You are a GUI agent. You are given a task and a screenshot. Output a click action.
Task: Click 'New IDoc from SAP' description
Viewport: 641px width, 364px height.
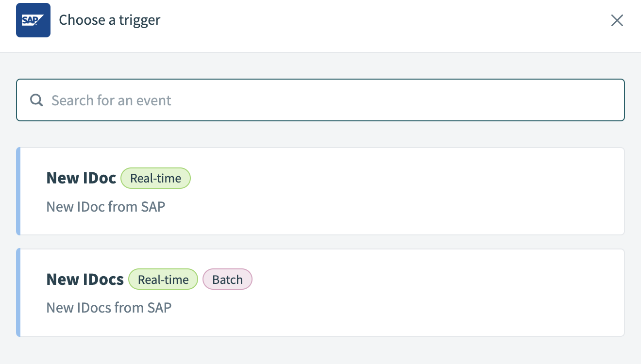pos(106,207)
